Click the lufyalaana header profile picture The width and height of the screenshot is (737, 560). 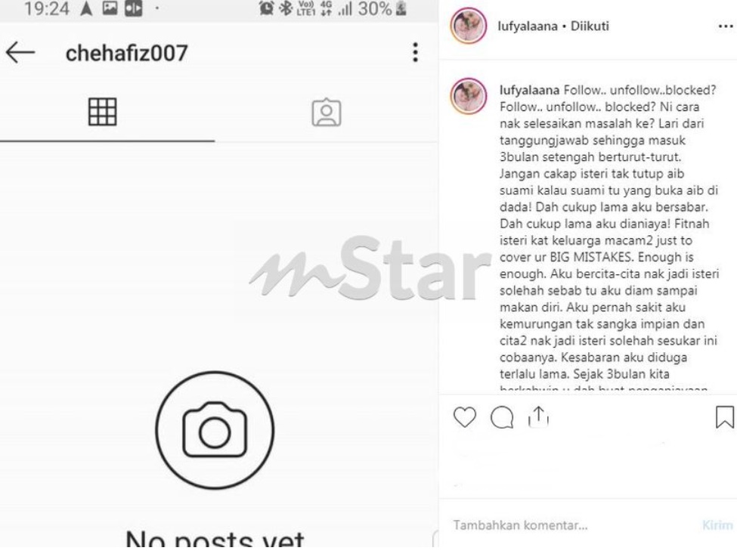(x=468, y=26)
